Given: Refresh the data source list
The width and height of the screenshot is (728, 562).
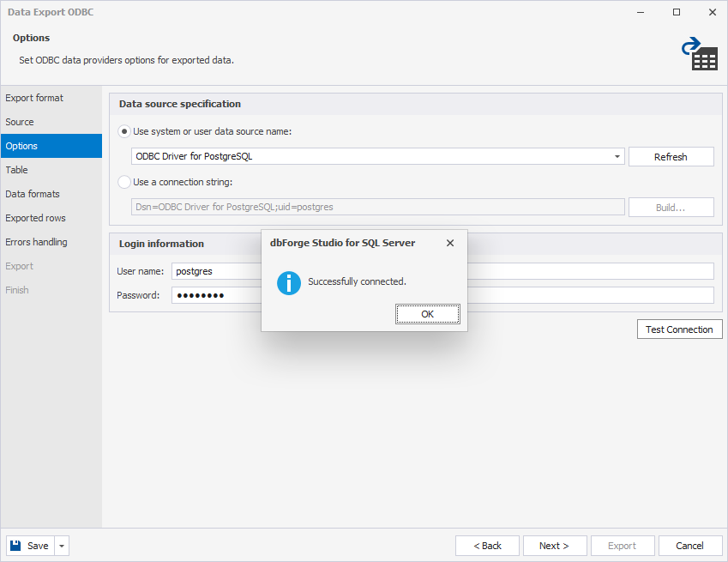Looking at the screenshot, I should 671,157.
